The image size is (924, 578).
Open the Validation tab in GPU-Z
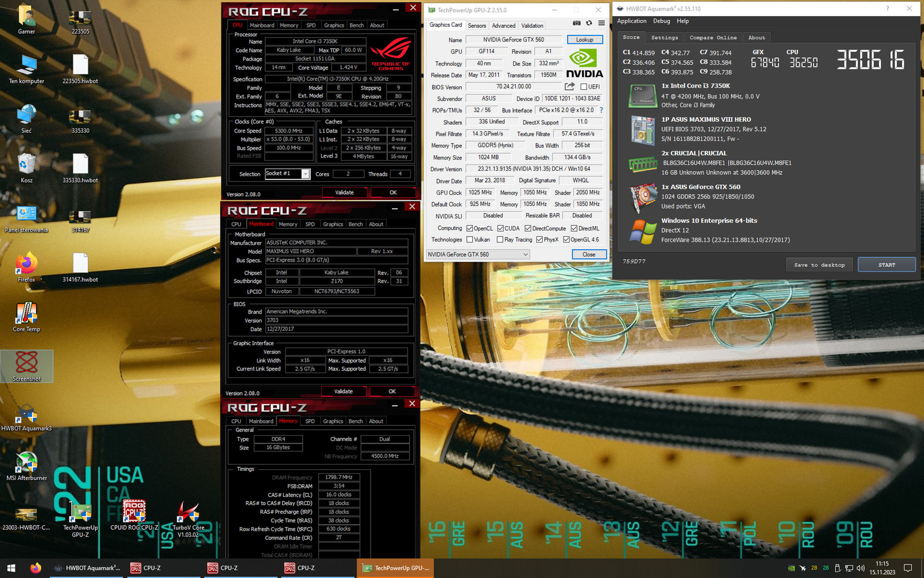pos(532,26)
